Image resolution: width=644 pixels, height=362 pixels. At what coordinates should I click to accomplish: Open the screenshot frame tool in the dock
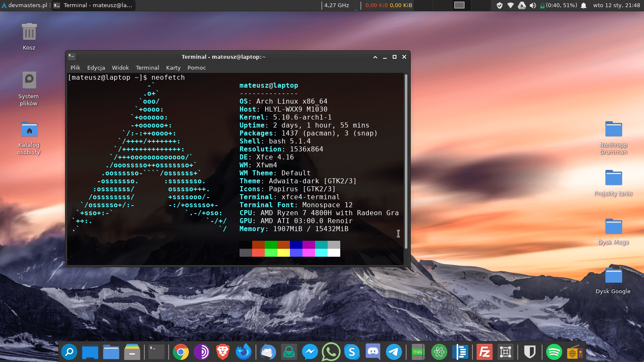coord(506,352)
